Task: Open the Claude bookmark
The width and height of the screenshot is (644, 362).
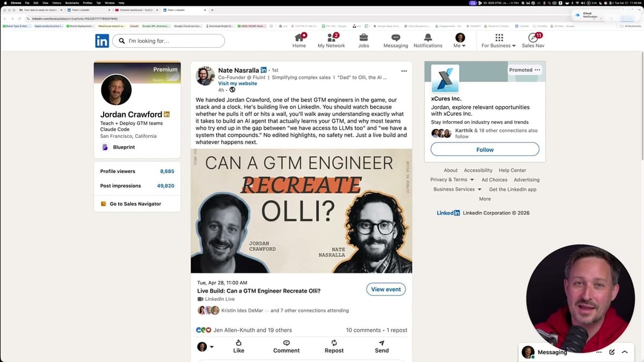Action: pos(134,26)
